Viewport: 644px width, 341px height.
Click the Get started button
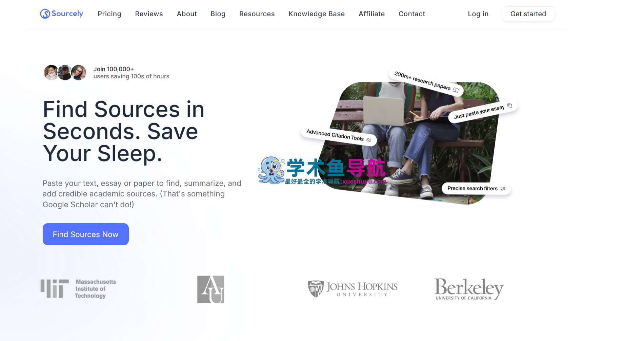tap(528, 14)
